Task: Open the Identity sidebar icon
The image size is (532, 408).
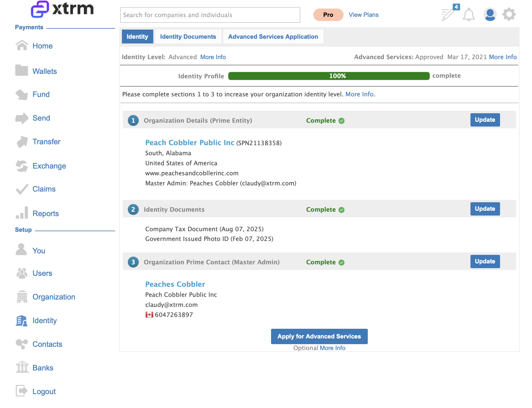Action: [x=22, y=321]
